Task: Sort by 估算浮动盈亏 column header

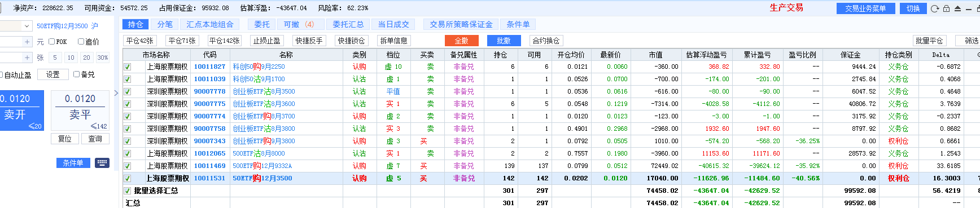Action: coord(706,55)
